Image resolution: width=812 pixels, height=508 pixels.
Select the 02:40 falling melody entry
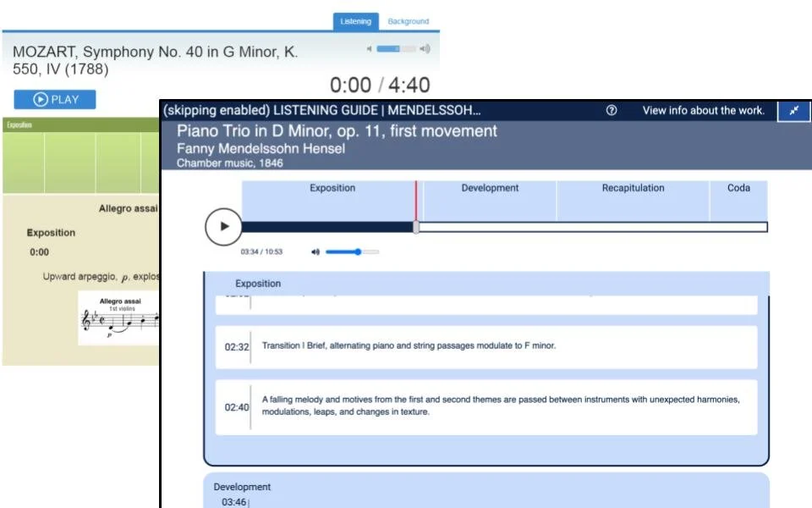[x=486, y=407]
